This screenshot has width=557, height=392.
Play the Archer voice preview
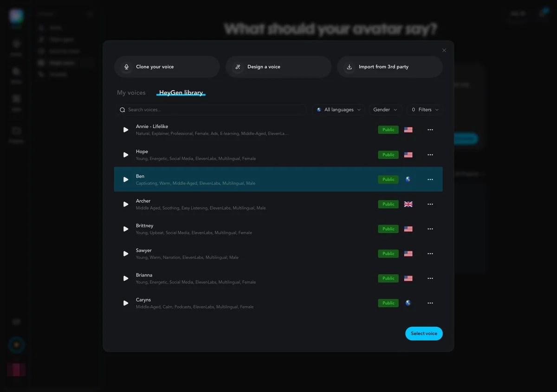coord(126,204)
